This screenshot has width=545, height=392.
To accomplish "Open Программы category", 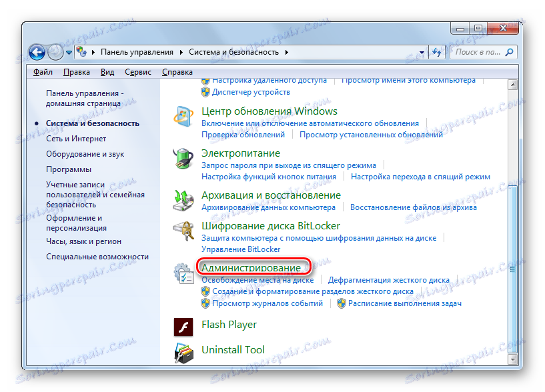I will [x=69, y=169].
